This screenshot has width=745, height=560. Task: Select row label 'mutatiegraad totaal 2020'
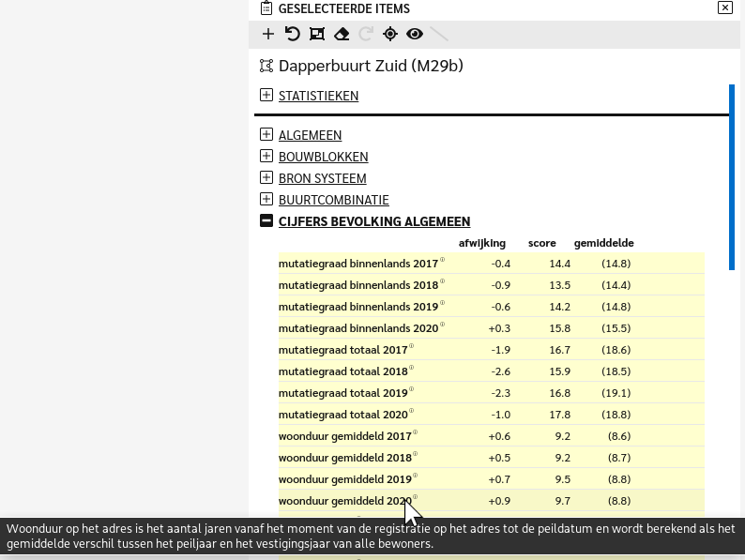pyautogui.click(x=343, y=415)
